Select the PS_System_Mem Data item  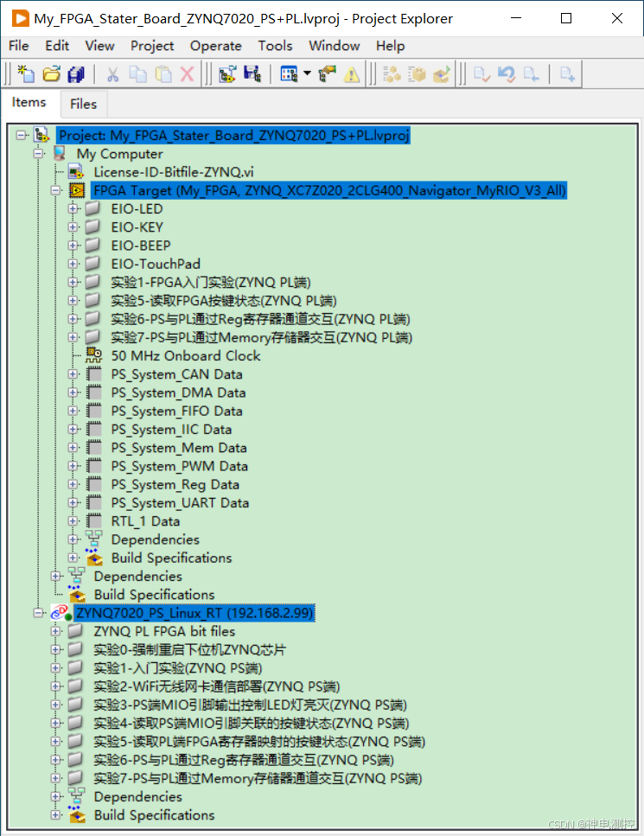point(179,448)
